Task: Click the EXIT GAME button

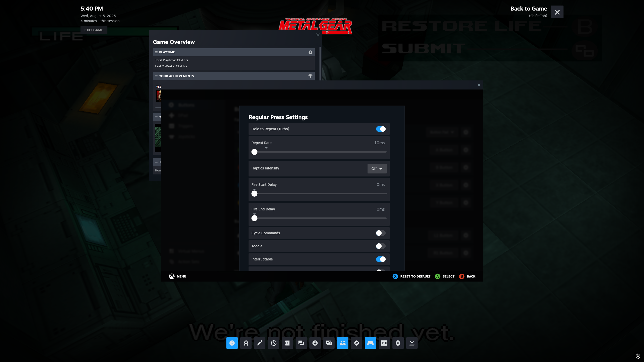Action: [94, 30]
